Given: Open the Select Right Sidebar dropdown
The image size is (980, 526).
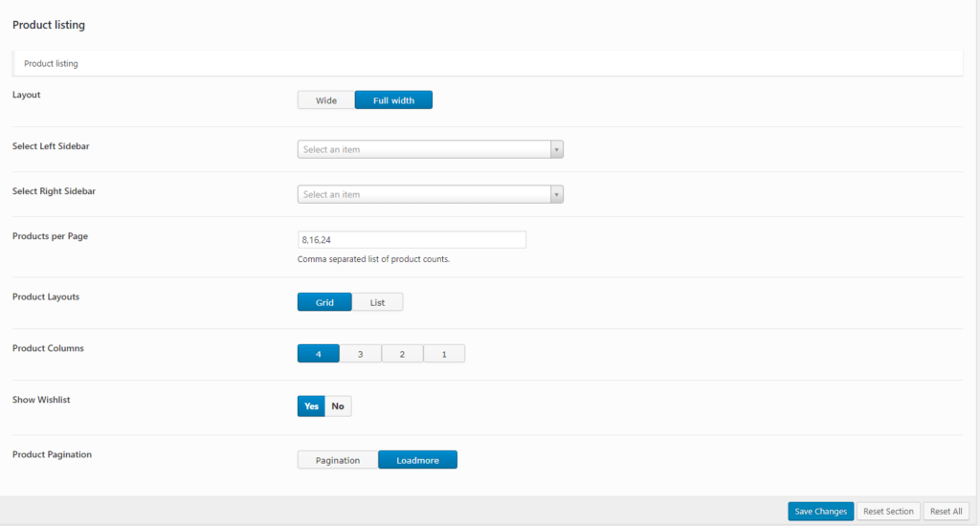Looking at the screenshot, I should click(430, 194).
